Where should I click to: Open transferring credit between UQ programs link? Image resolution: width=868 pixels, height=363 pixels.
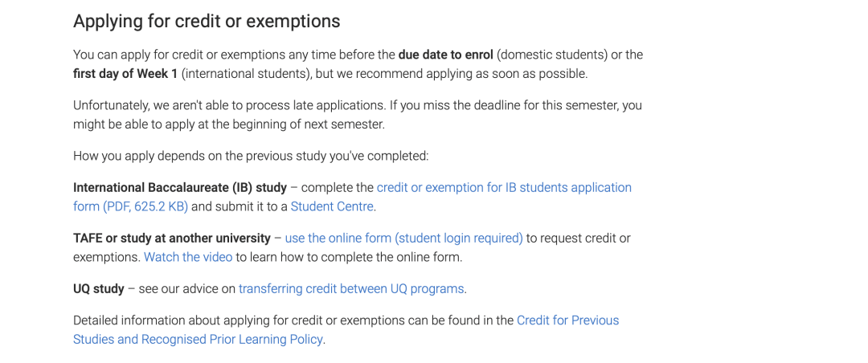pyautogui.click(x=351, y=289)
